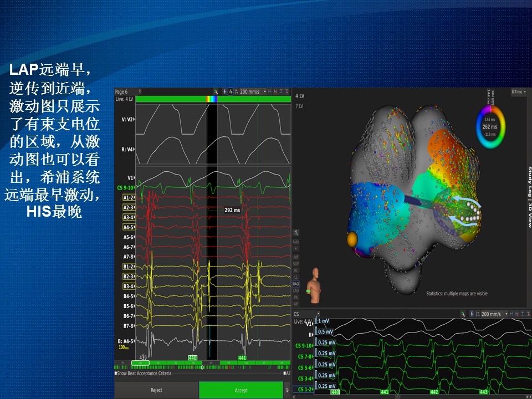Click the torso orientation figure

(x=314, y=285)
